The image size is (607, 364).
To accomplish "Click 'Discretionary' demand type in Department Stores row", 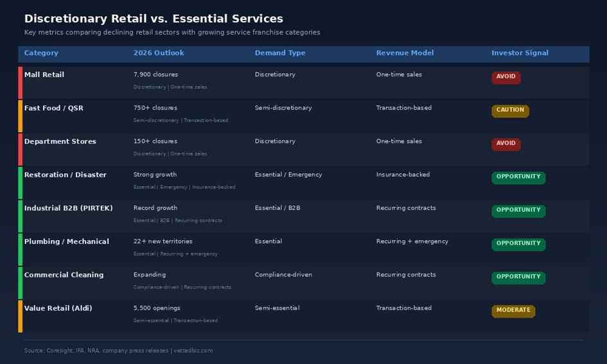I will (275, 141).
